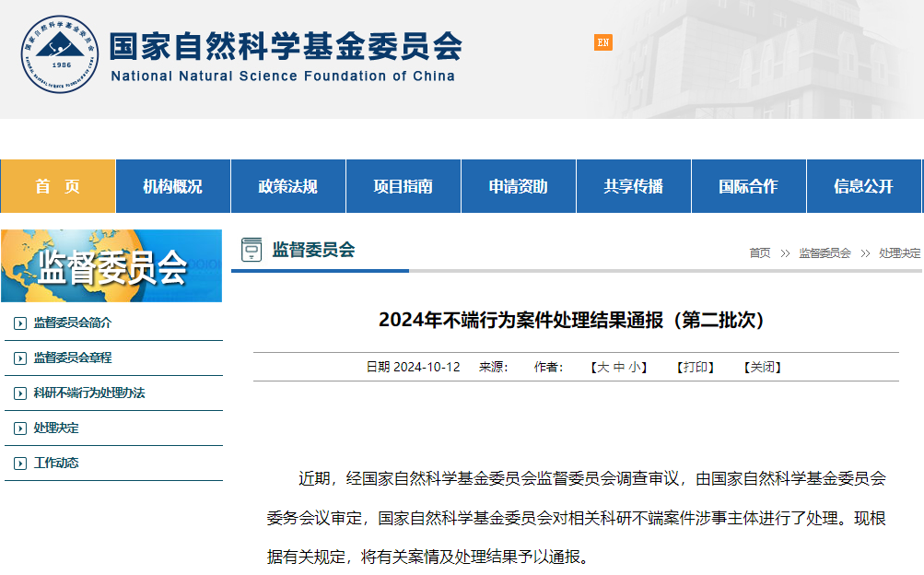This screenshot has width=924, height=575.
Task: Open the 国际合作 menu
Action: 749,186
